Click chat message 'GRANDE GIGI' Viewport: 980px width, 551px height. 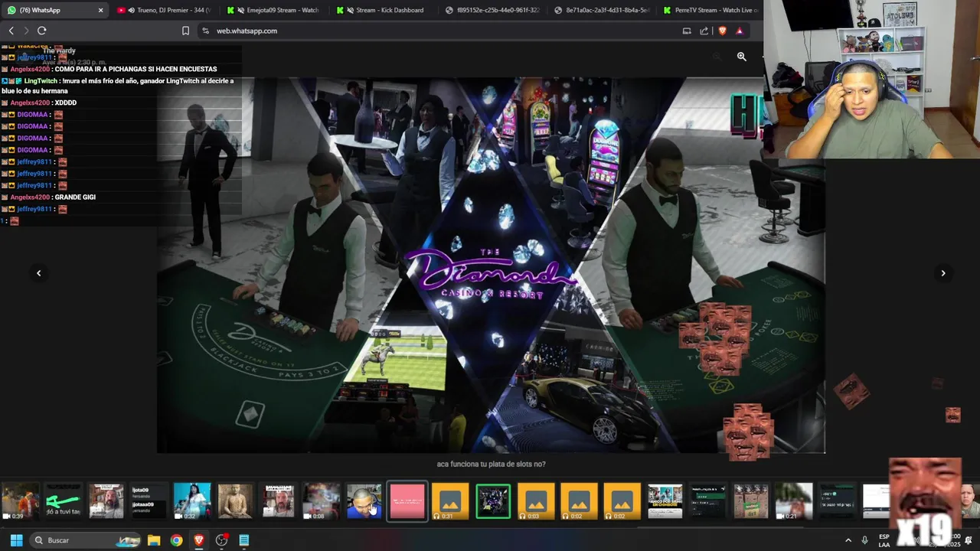[75, 197]
